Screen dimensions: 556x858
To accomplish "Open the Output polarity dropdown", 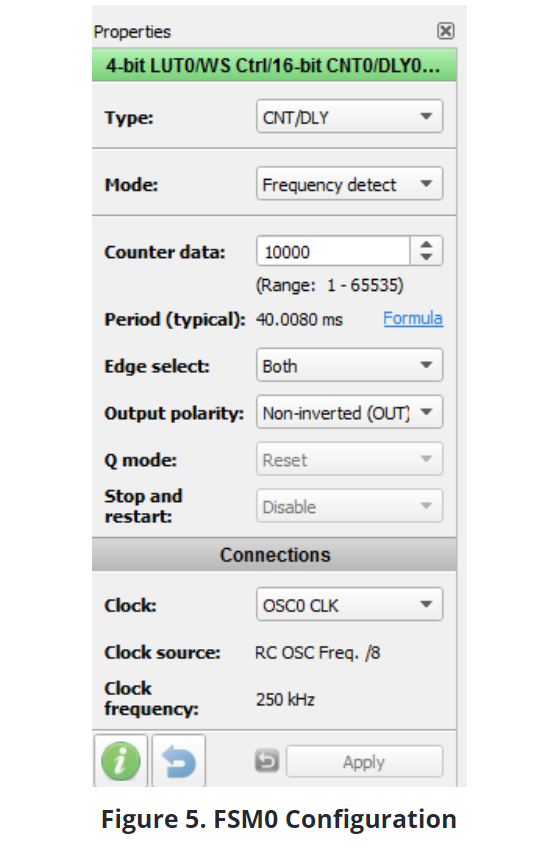I will [349, 412].
